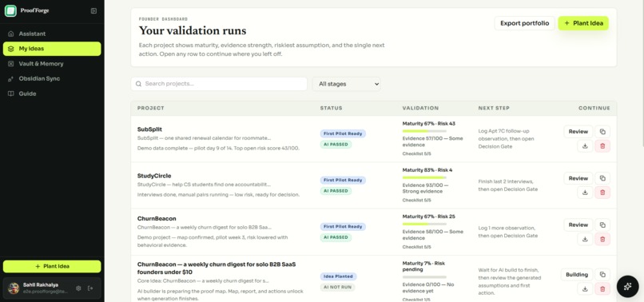Click the ChurnBeacon 67% maturity progress bar
The width and height of the screenshot is (644, 302).
(x=424, y=224)
